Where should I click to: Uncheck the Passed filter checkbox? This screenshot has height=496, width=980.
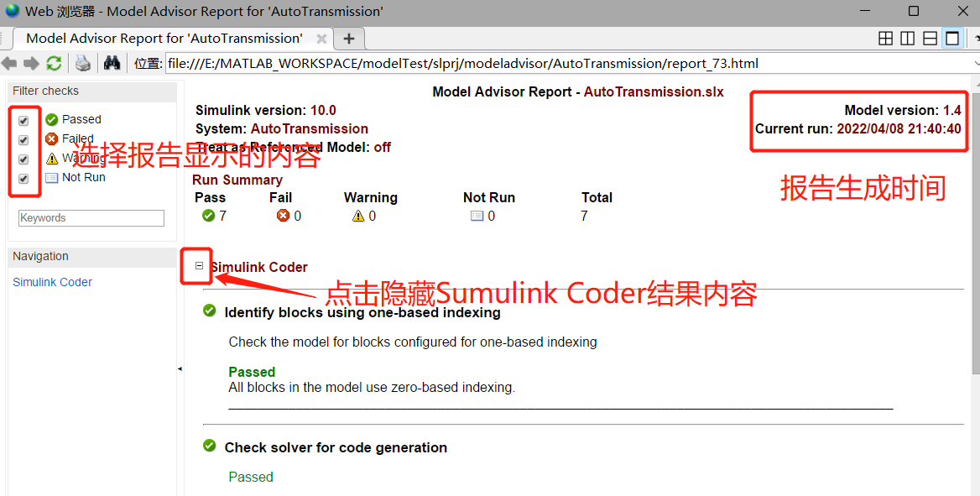23,120
